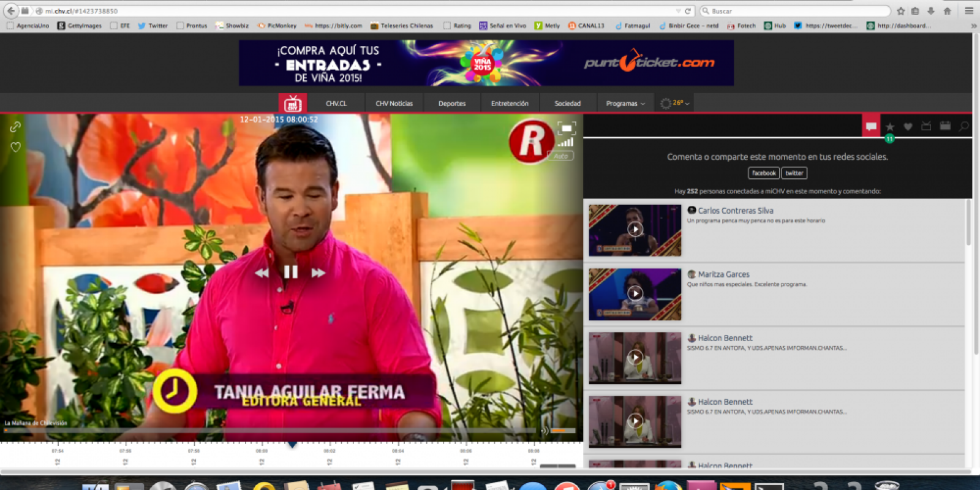Open the browser hamburger menu
980x490 pixels.
[969, 11]
